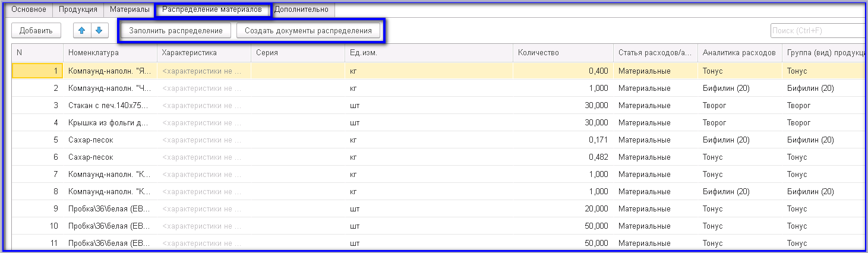
Task: Click the Ед.изм. cell in row 9
Action: pos(428,209)
